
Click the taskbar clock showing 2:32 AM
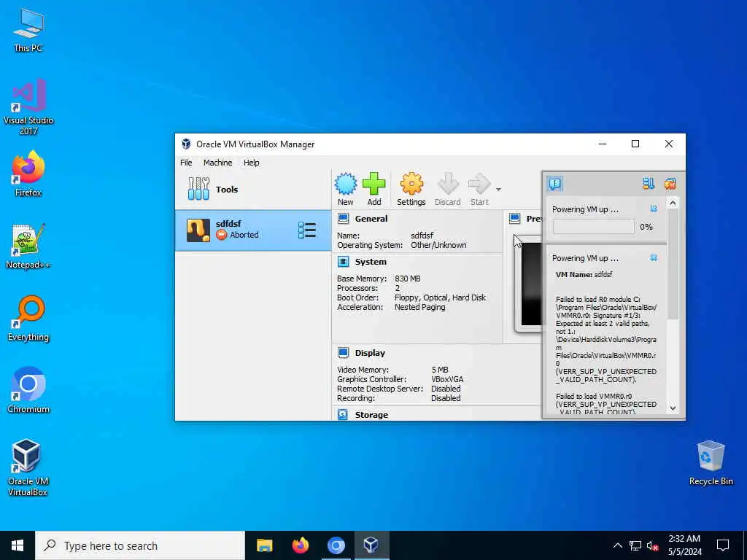pos(684,545)
